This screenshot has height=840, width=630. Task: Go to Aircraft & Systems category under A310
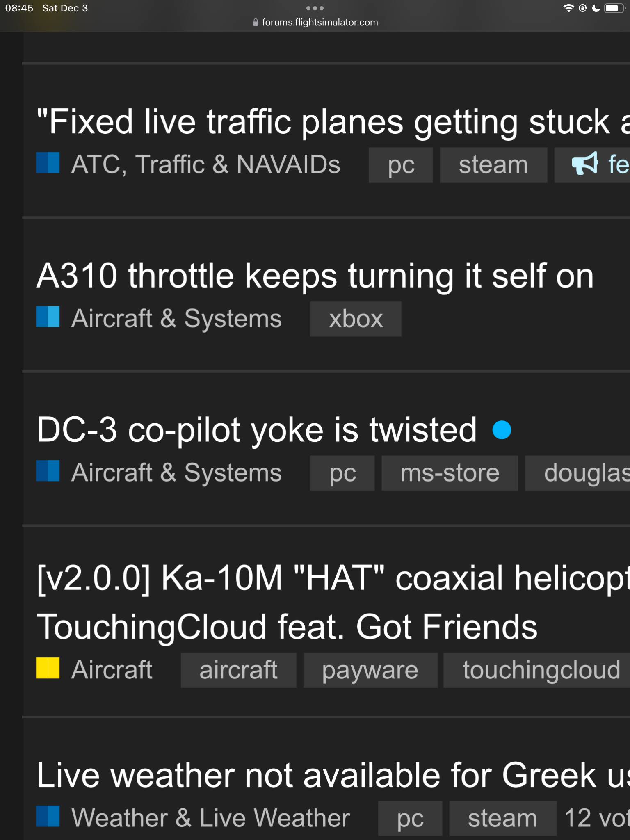[x=176, y=319]
